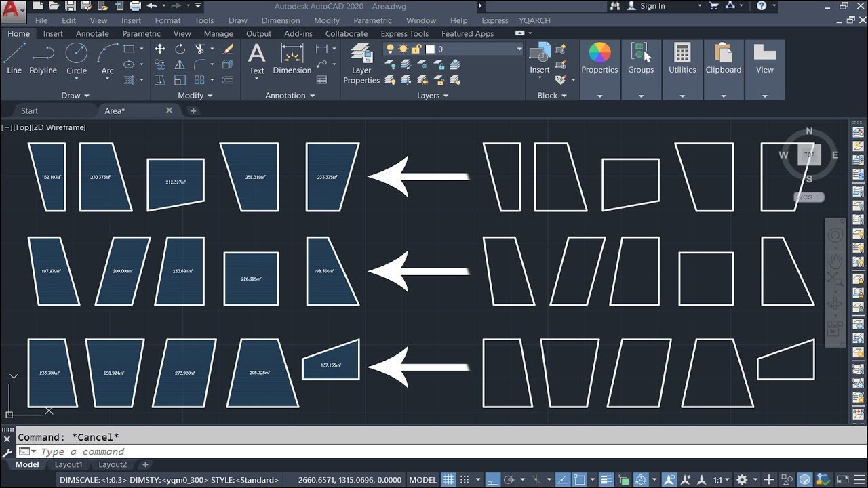Switch to the Annotate ribbon tab
Screen dimensions: 868x488
coord(92,33)
